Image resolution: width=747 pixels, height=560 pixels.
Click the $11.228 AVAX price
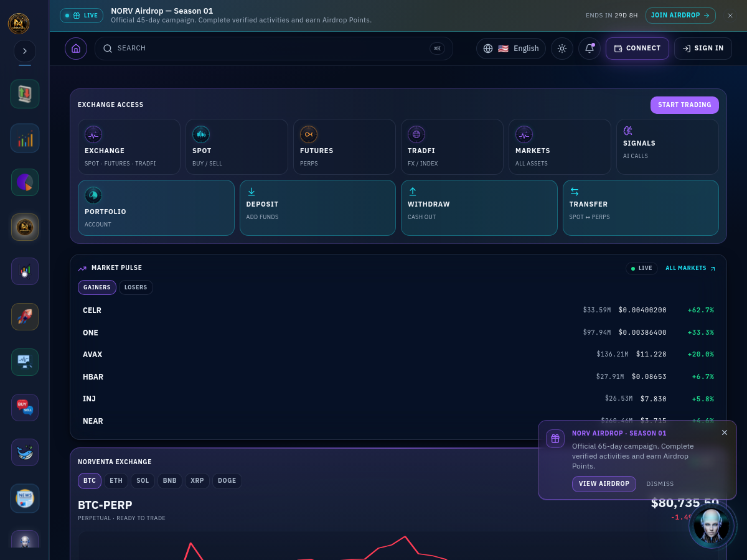tap(651, 354)
